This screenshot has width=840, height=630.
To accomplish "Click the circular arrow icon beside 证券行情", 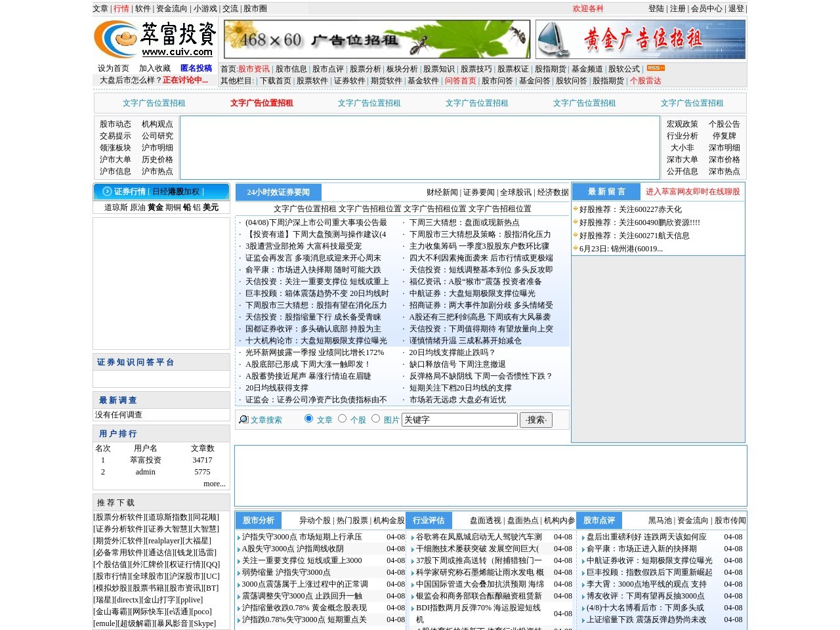I will point(107,192).
